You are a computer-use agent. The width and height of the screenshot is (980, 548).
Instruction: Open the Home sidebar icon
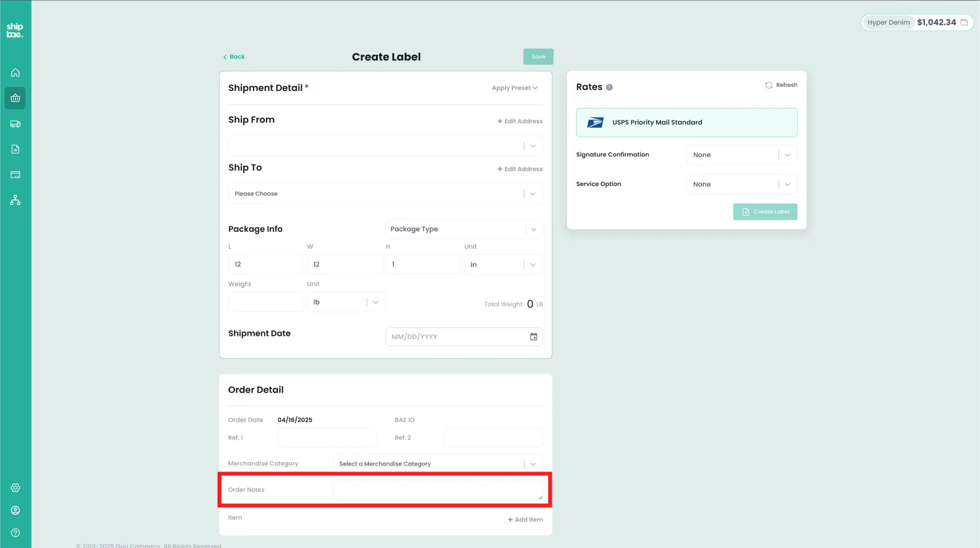click(x=15, y=73)
